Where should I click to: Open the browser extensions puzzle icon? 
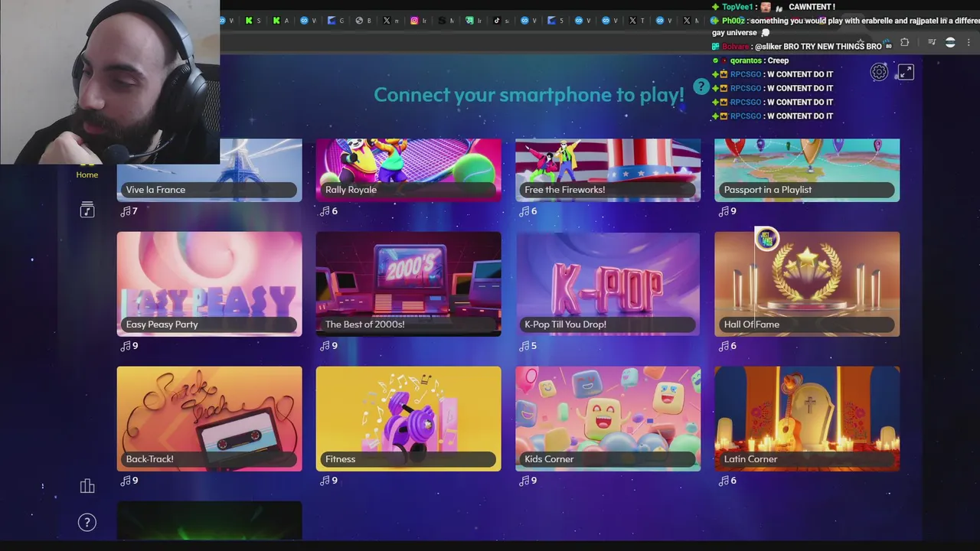(x=905, y=43)
